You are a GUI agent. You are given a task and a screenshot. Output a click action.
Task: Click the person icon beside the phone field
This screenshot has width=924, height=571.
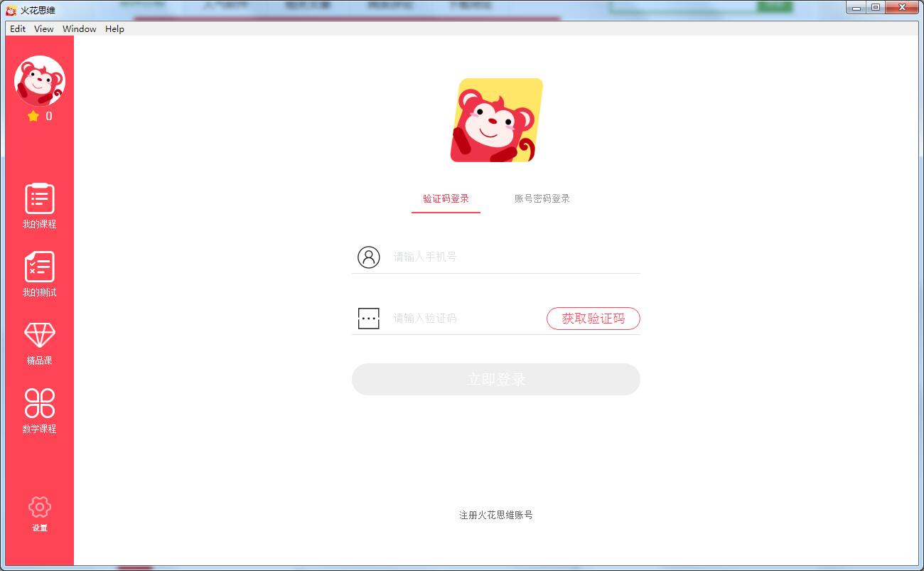click(367, 257)
